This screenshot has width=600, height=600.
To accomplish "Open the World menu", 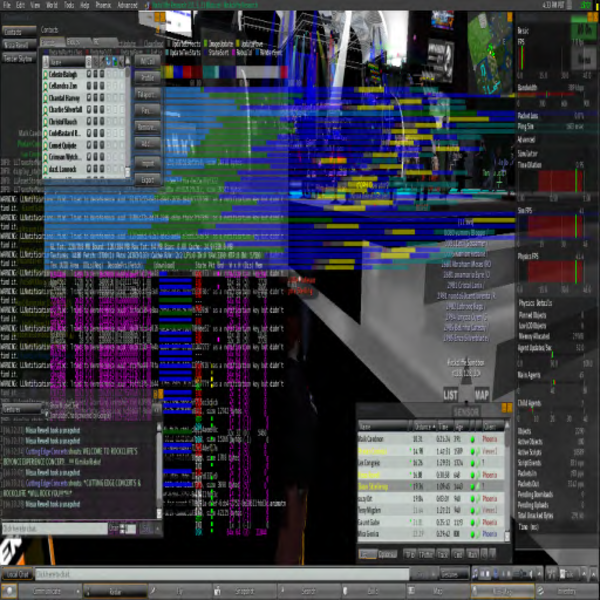I will 48,5.
